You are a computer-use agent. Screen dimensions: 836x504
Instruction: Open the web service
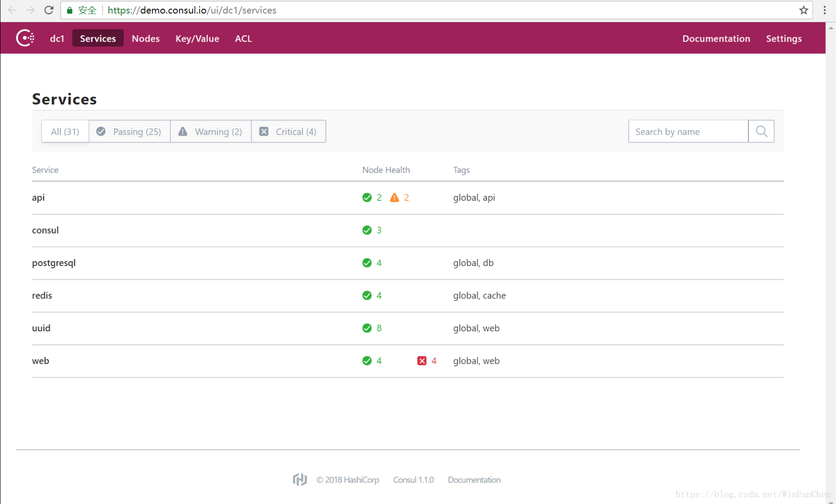point(41,361)
